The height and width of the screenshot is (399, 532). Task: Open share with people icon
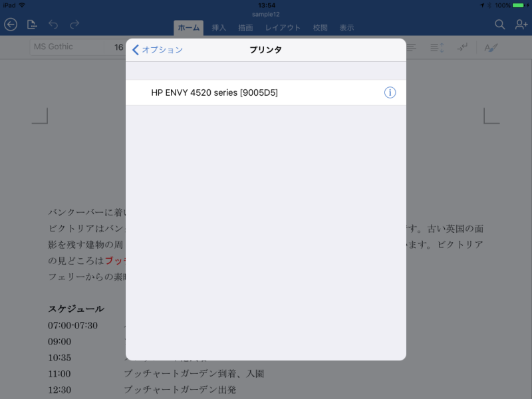tap(521, 25)
